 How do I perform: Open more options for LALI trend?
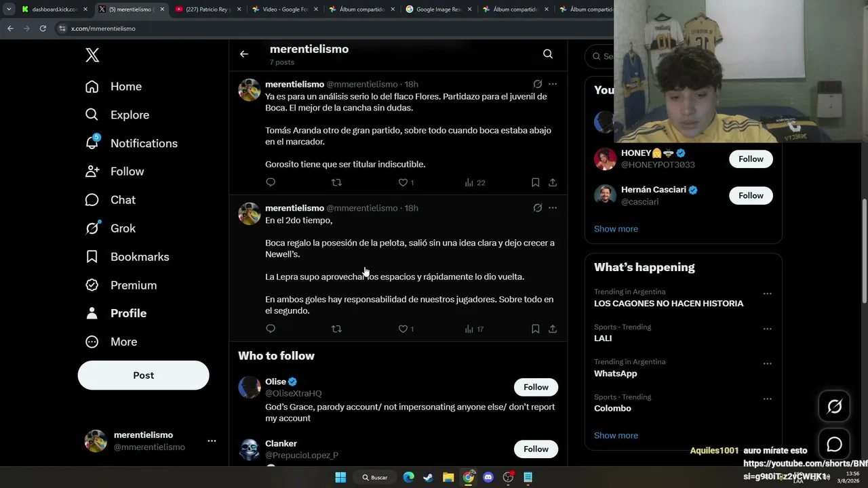tap(767, 329)
